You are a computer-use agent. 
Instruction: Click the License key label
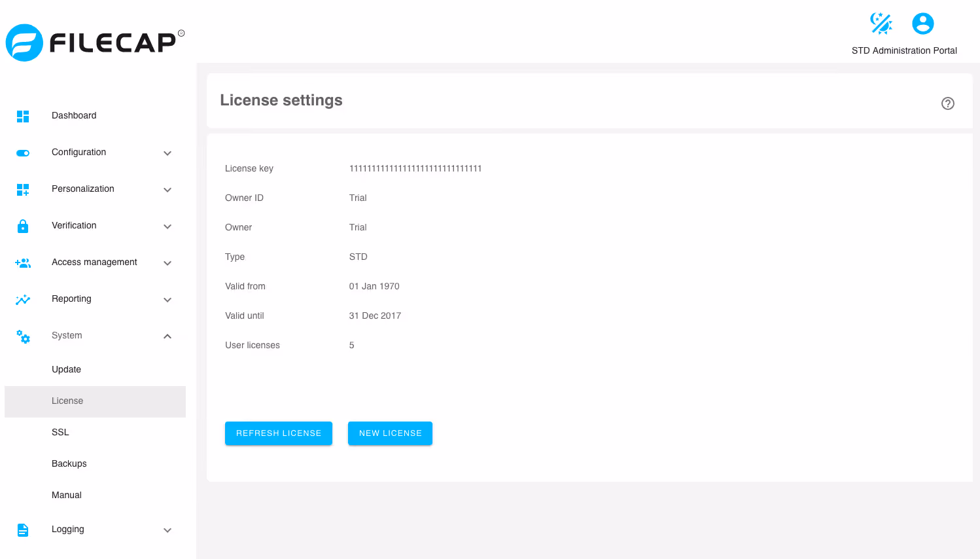[249, 168]
